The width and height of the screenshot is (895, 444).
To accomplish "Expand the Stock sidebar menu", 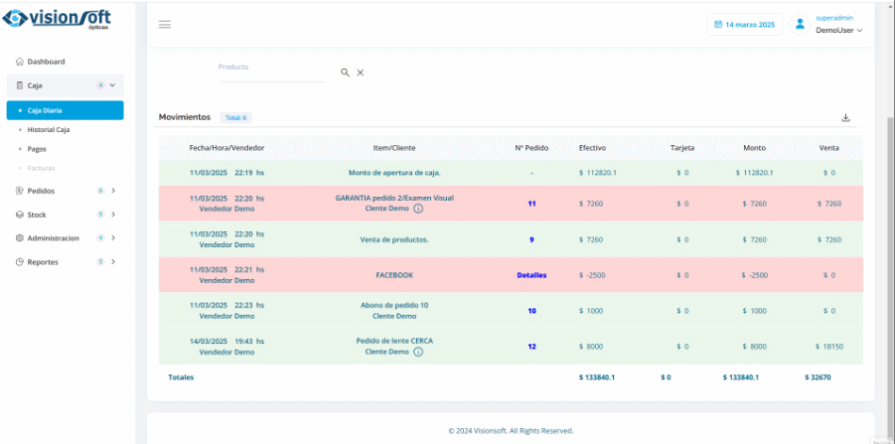I will click(66, 214).
